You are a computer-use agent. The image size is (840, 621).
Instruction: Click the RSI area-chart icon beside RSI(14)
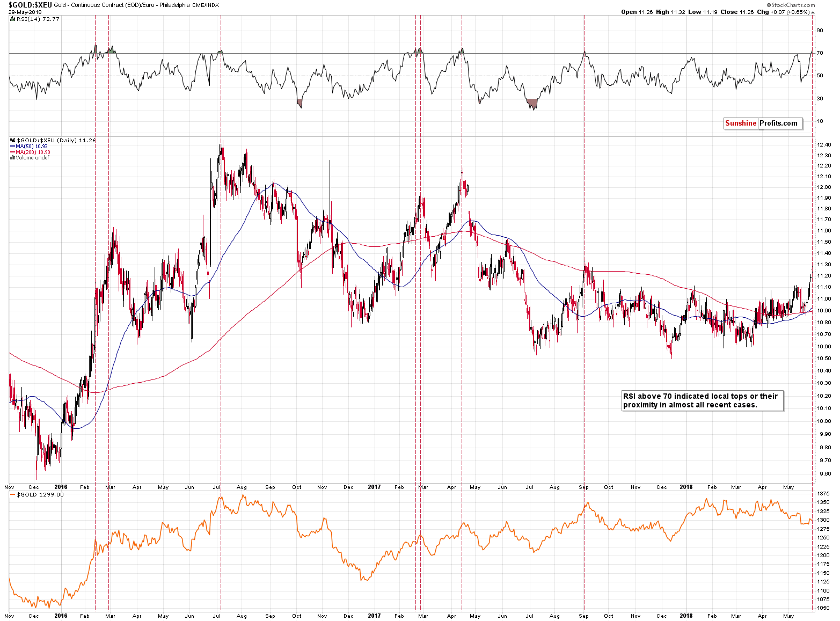(x=13, y=19)
